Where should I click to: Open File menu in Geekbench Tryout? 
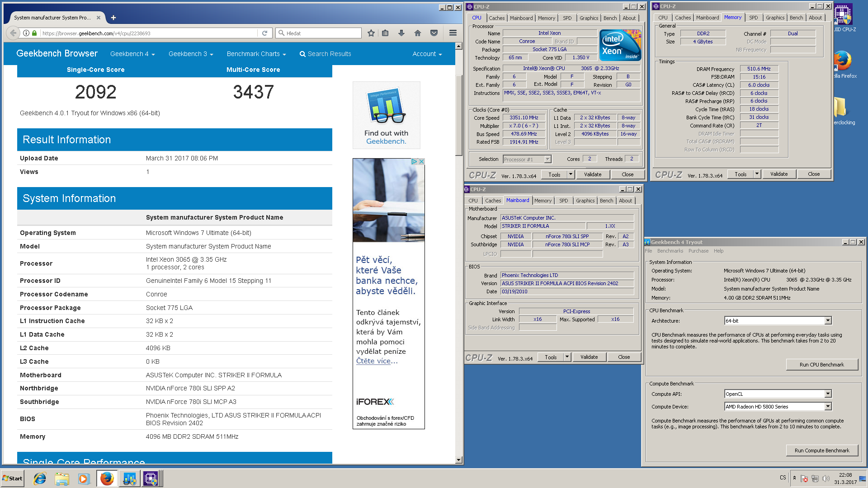[649, 251]
